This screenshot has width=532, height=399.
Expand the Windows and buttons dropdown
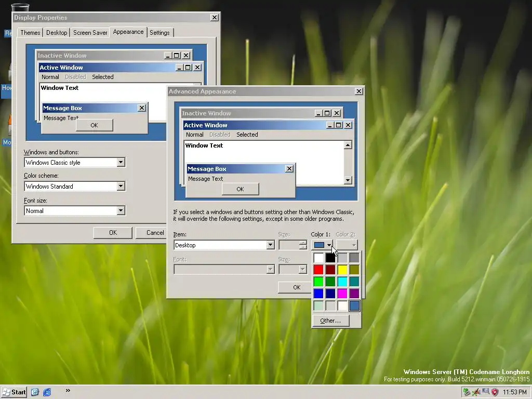(121, 163)
